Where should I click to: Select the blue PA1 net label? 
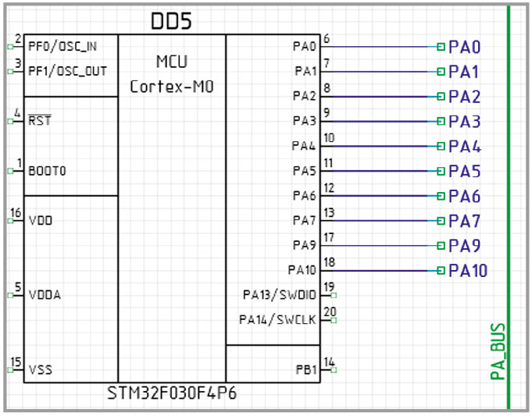point(463,72)
